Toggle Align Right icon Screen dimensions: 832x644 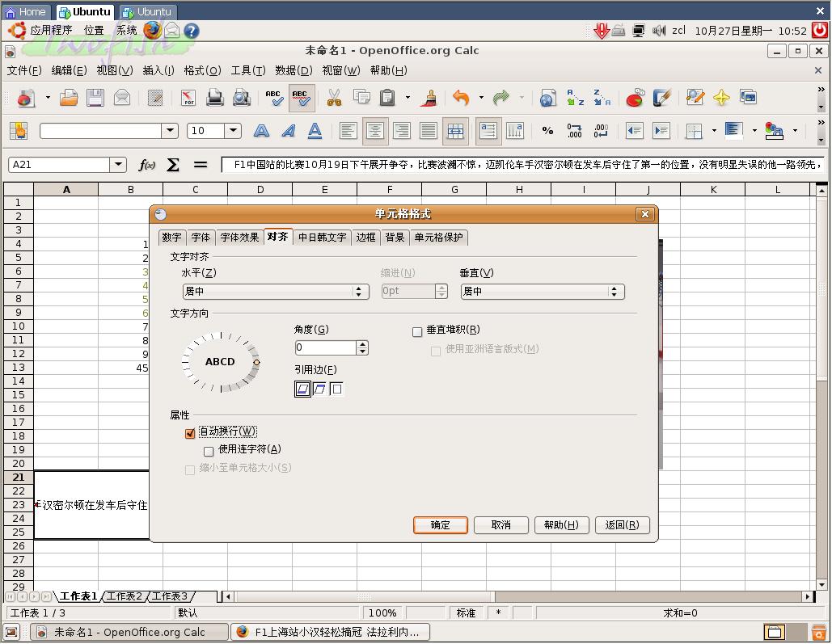pos(402,131)
